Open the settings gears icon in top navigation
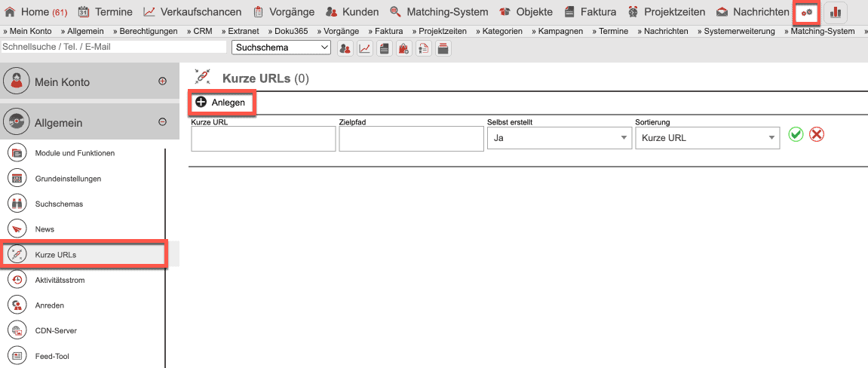The height and width of the screenshot is (368, 868). [x=807, y=12]
